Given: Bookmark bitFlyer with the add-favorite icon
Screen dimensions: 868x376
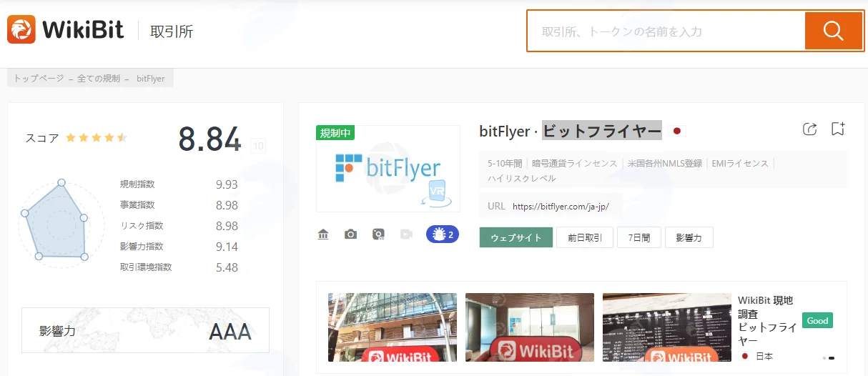Looking at the screenshot, I should pyautogui.click(x=838, y=129).
